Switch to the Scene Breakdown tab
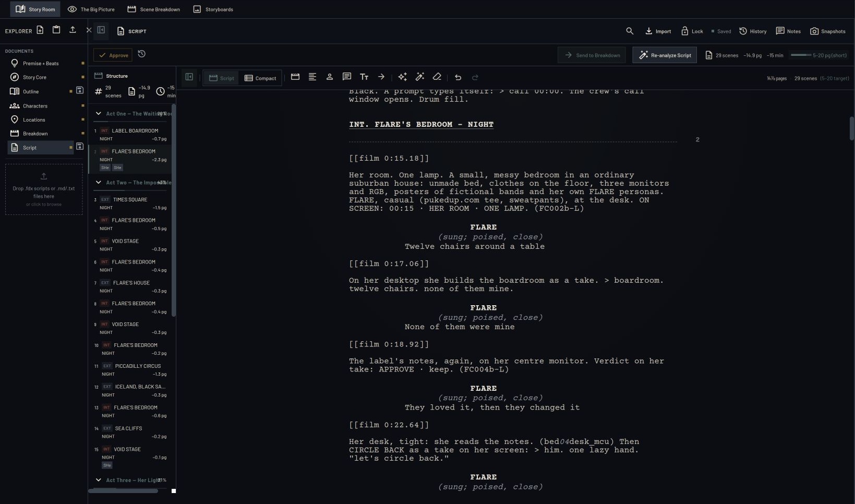The width and height of the screenshot is (855, 504). 154,9
